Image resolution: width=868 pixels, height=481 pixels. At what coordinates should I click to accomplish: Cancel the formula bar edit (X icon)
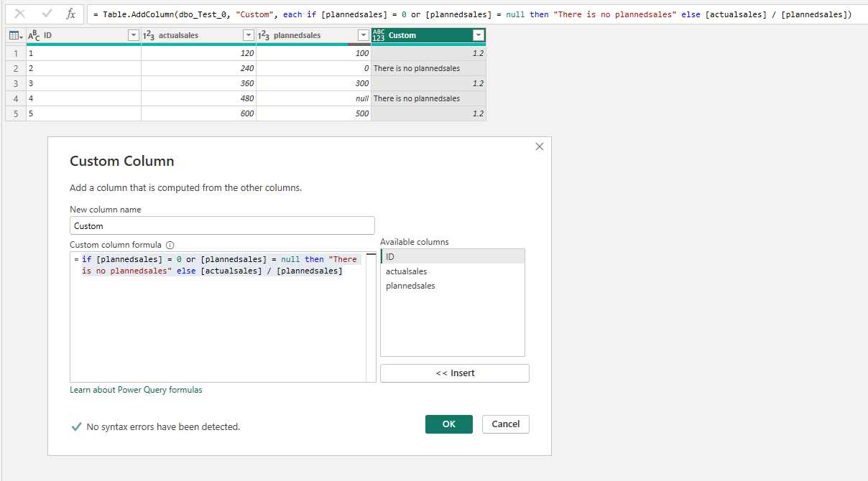click(20, 14)
